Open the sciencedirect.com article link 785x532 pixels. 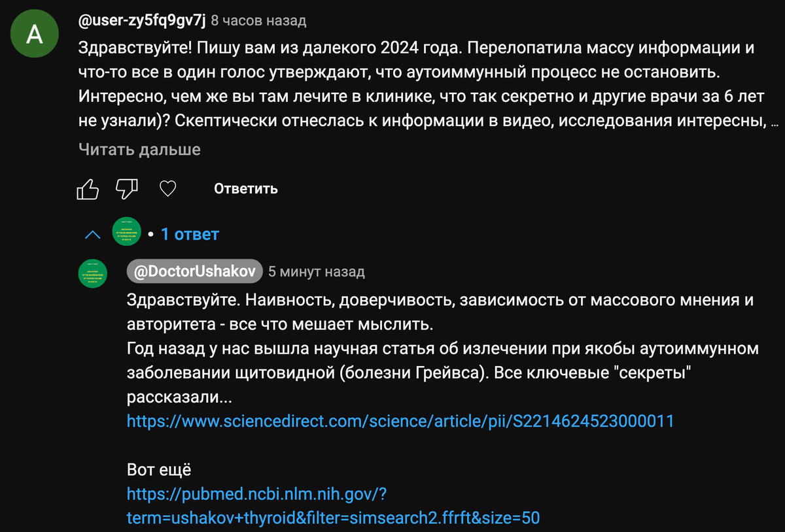(x=400, y=421)
